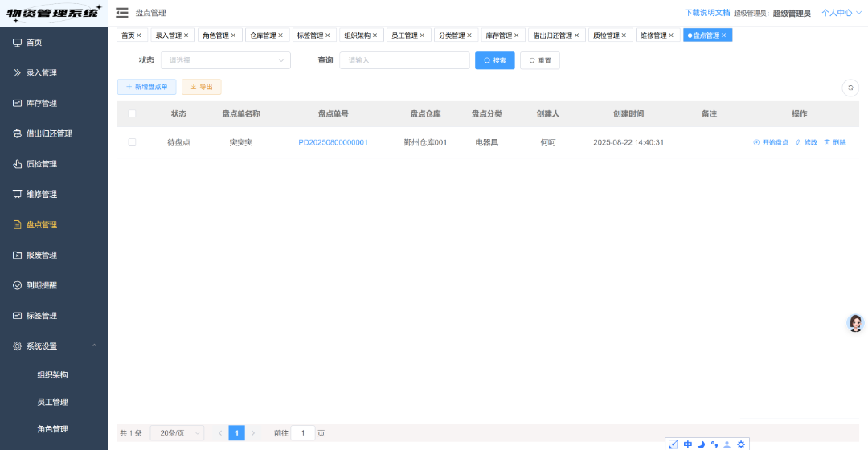The width and height of the screenshot is (868, 450).
Task: Click 修改 edit action for the record
Action: [x=806, y=142]
